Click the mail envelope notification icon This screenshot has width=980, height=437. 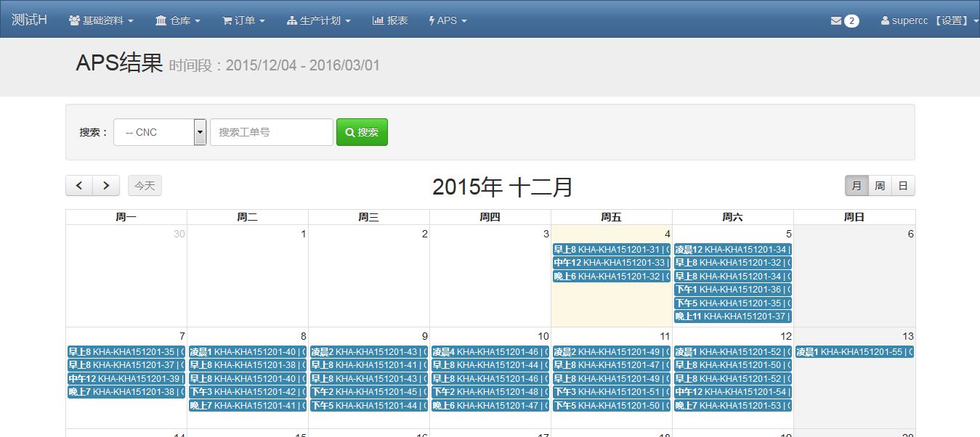(x=836, y=21)
